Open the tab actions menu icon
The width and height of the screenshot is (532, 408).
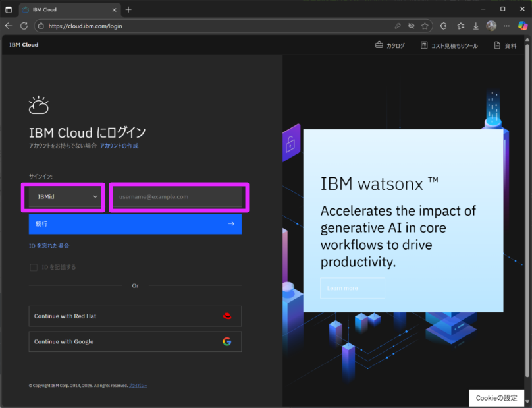(x=9, y=9)
